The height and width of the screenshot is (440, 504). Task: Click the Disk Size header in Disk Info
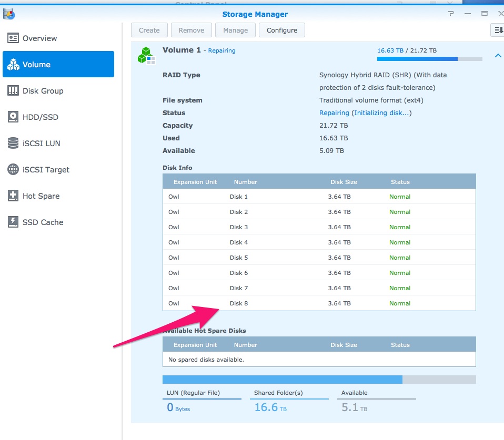pyautogui.click(x=344, y=182)
